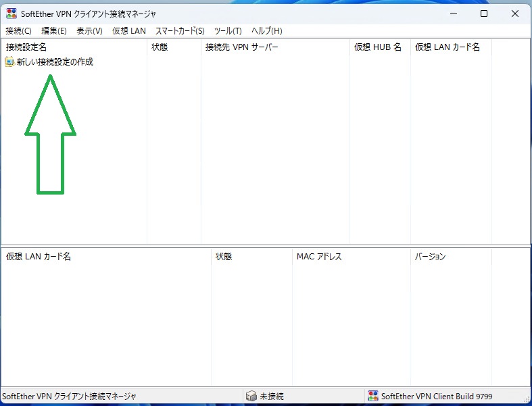Open the スマートカード(S) menu

click(180, 31)
